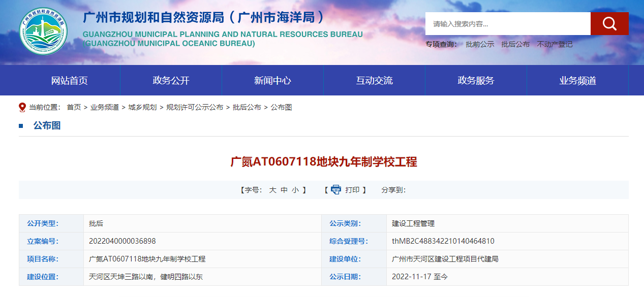Click the 打印 print button text
Screen dimensions: 644x297
click(352, 190)
